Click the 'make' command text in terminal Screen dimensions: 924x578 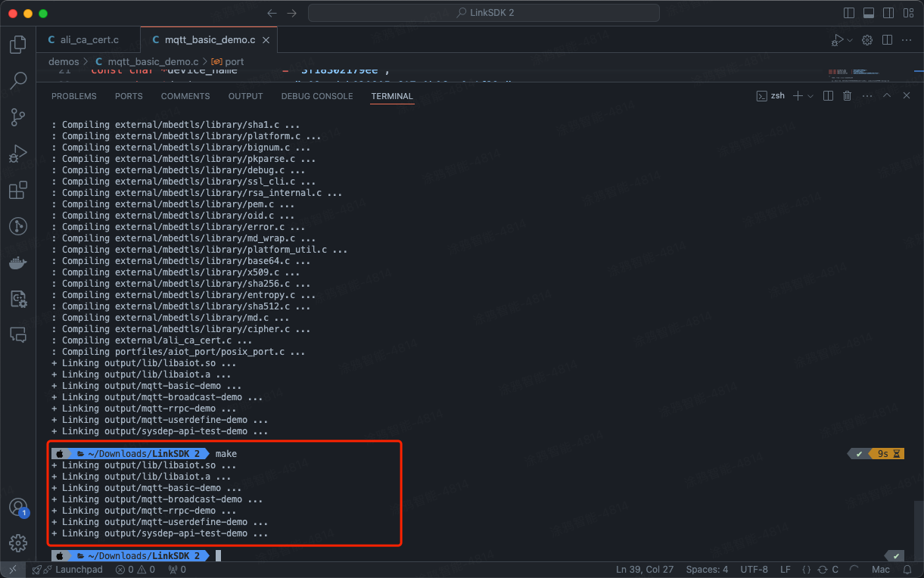[226, 454]
